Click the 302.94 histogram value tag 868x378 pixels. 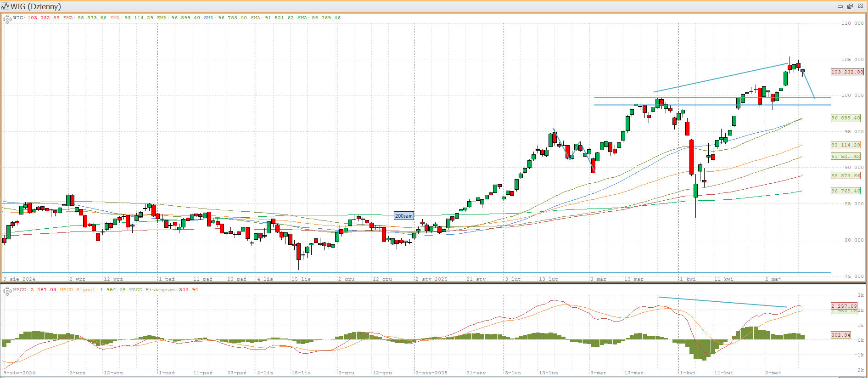[841, 335]
